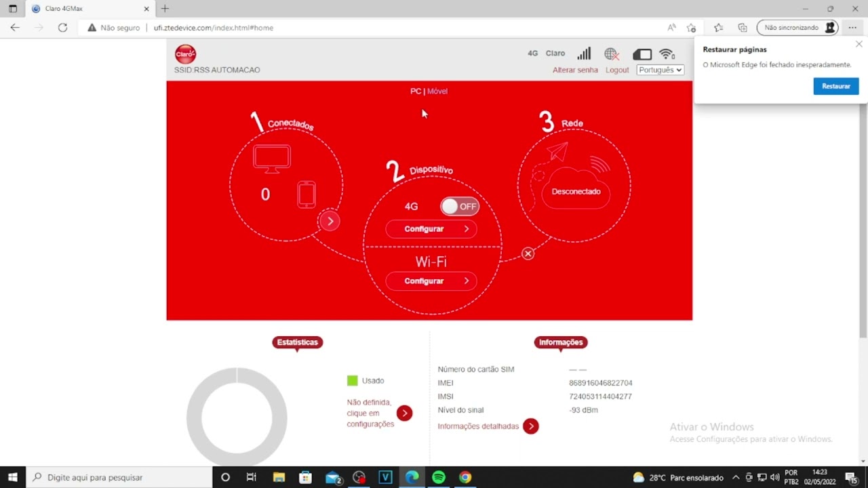The width and height of the screenshot is (868, 488).
Task: Click the X disconnect icon near Rede
Action: (x=528, y=253)
